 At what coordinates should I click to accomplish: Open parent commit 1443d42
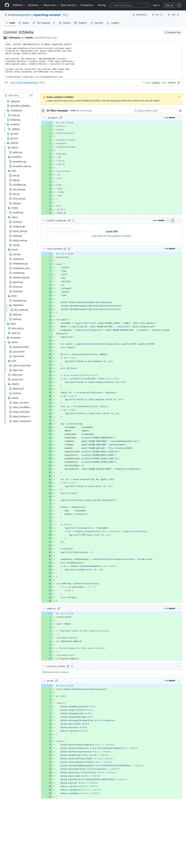(156, 83)
